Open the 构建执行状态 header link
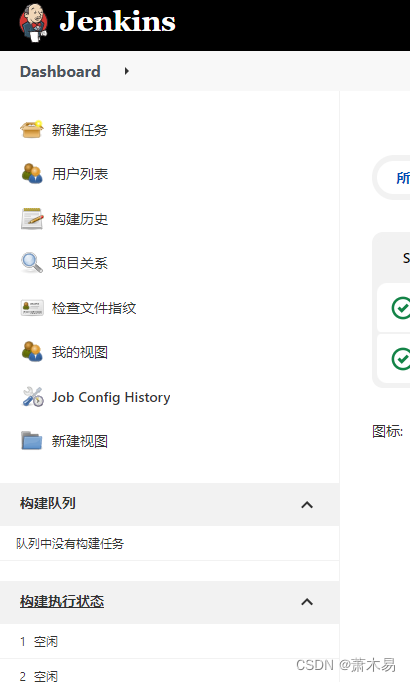Screen dimensions: 410x682 62,602
